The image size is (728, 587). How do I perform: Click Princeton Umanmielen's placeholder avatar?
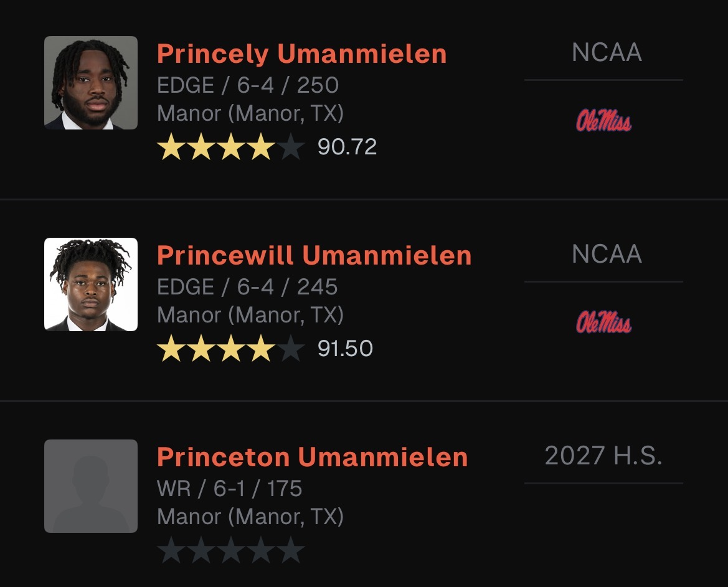pyautogui.click(x=91, y=486)
